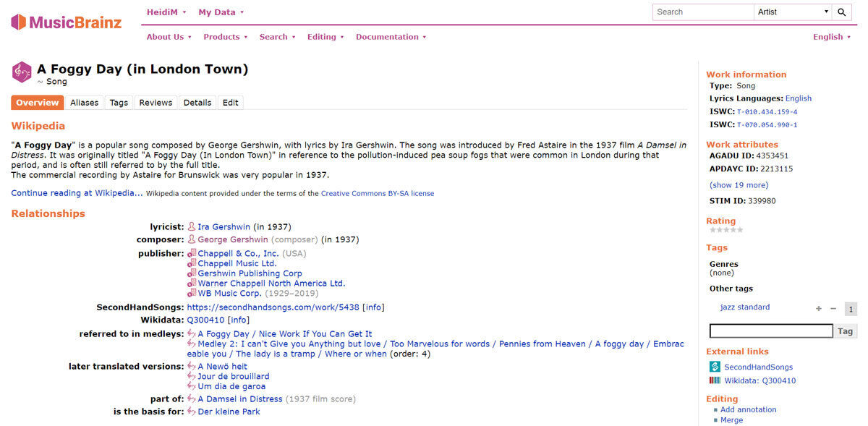
Task: Expand the show 19 more attributes link
Action: point(739,185)
